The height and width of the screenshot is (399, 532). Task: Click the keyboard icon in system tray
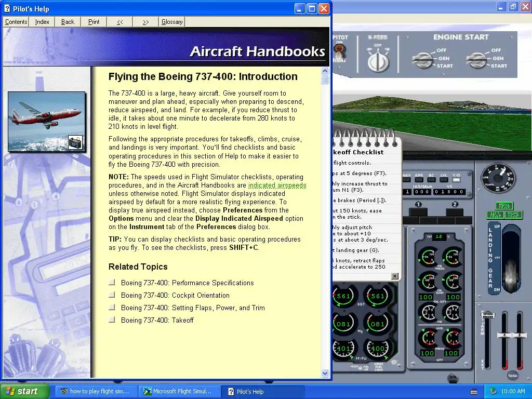[x=474, y=392]
